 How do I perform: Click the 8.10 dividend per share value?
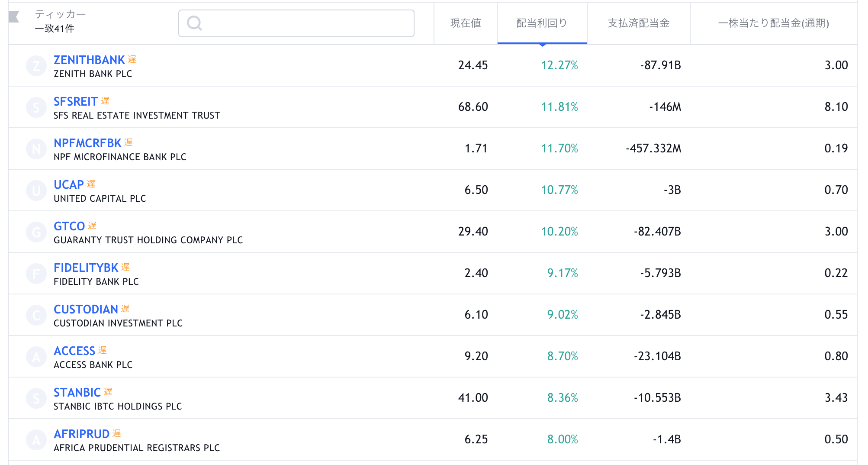pos(836,107)
